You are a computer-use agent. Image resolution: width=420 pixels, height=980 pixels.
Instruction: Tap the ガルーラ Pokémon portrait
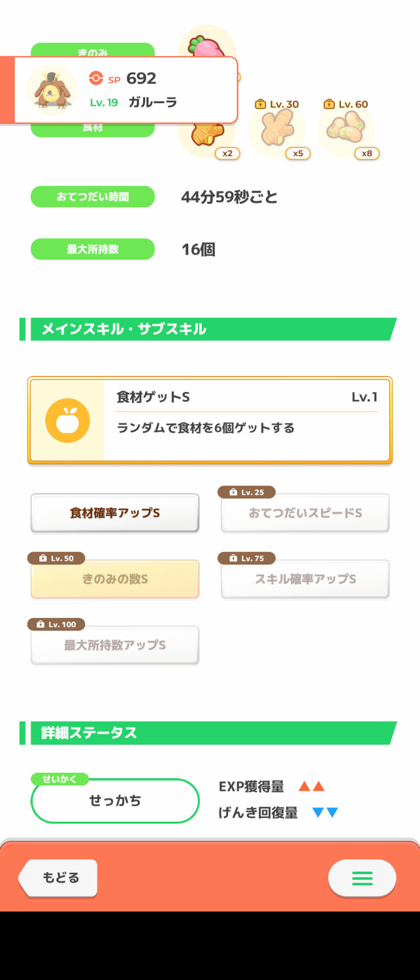tap(51, 90)
